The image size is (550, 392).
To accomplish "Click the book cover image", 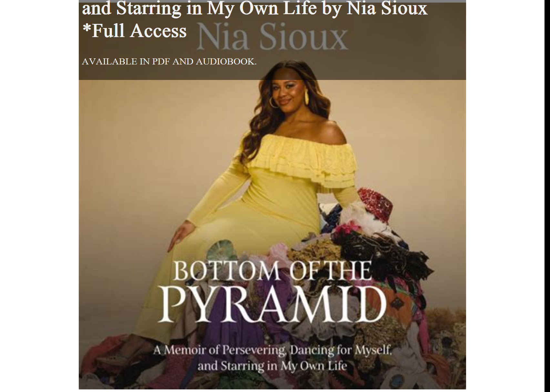I will (x=272, y=196).
